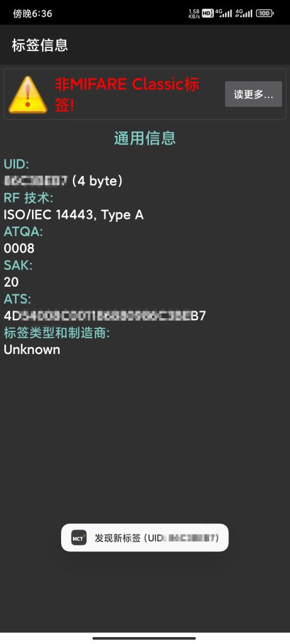290x644 pixels.
Task: Tap the battery indicator in status bar
Action: pos(265,14)
